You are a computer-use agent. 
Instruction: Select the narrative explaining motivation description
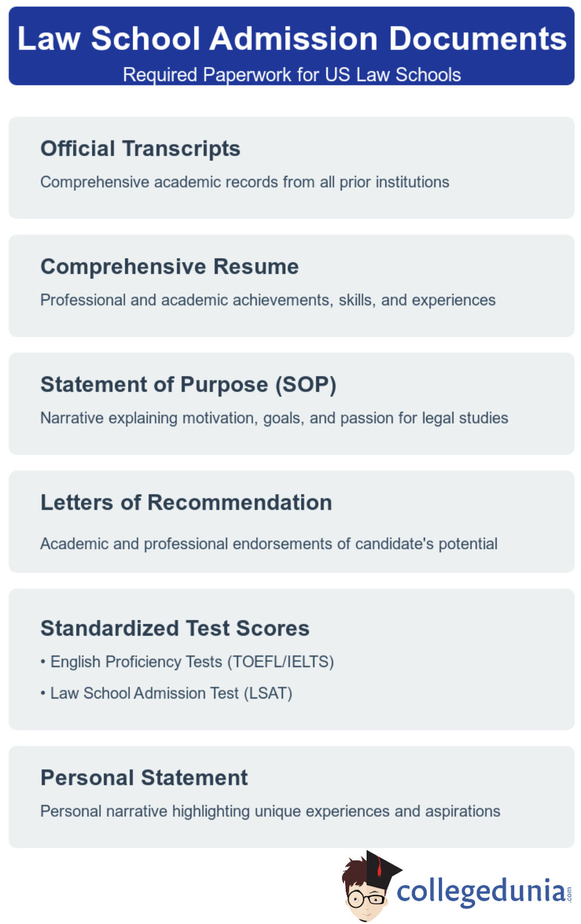point(274,418)
